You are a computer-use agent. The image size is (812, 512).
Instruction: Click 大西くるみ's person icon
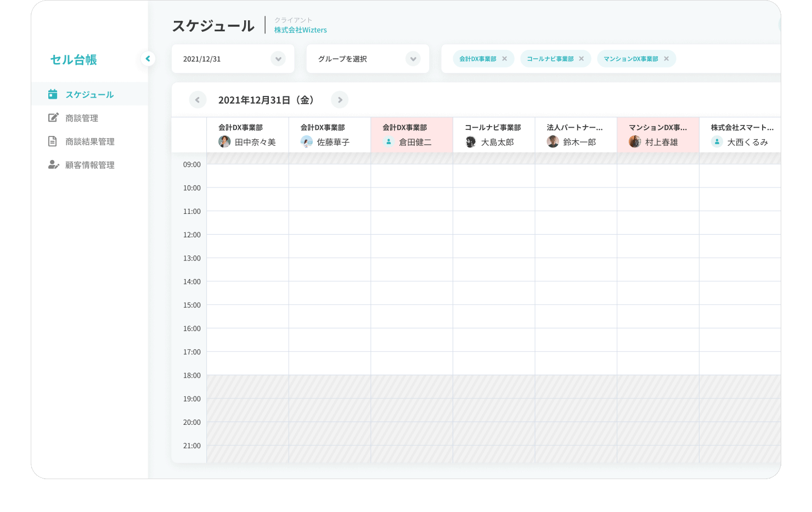coord(717,141)
